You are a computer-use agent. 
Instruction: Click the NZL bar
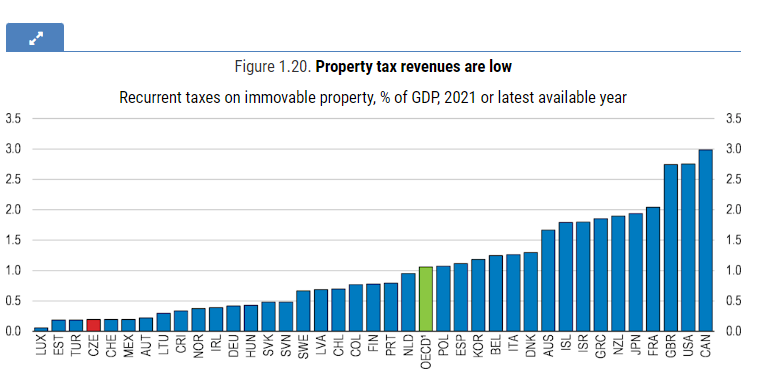pyautogui.click(x=618, y=273)
